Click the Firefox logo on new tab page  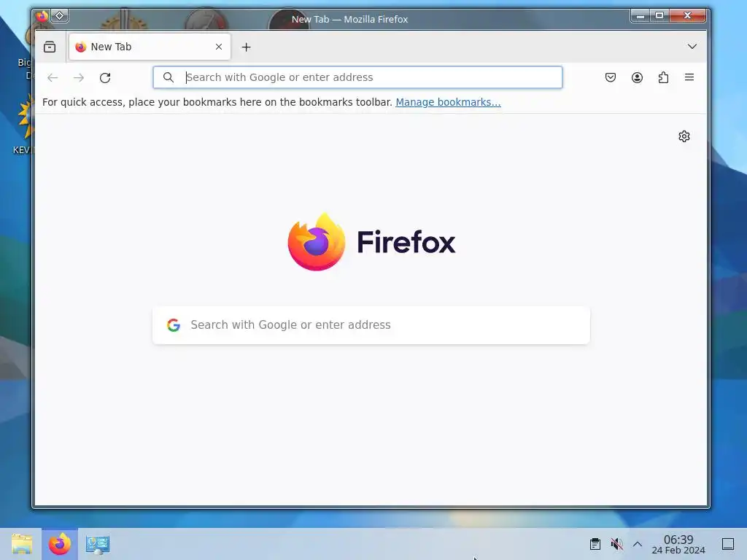(x=371, y=242)
